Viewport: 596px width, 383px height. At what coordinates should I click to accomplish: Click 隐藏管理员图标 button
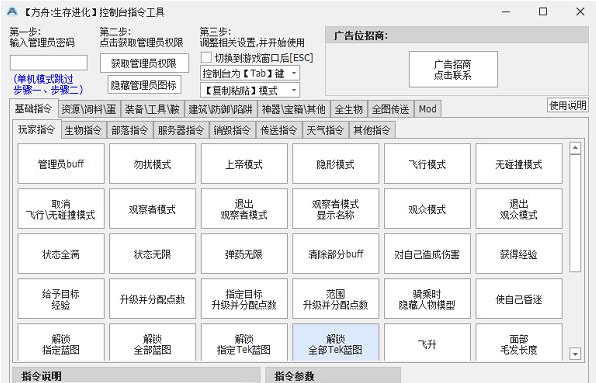[x=144, y=85]
